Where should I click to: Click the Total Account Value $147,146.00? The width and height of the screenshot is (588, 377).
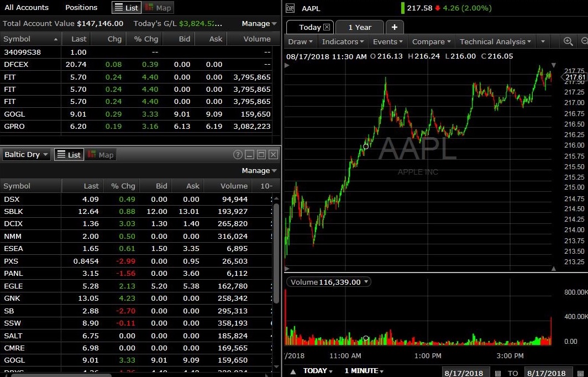(x=63, y=24)
